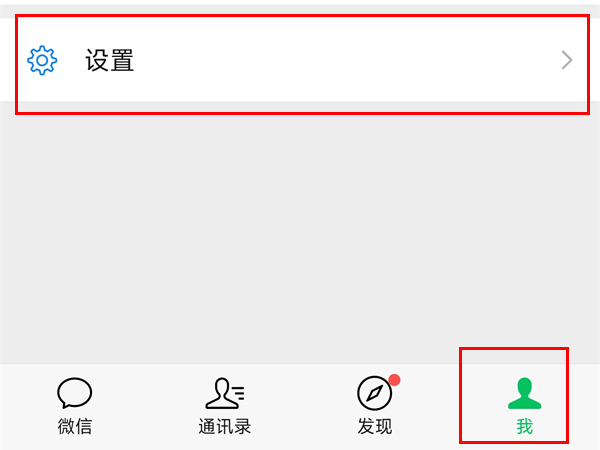Click the red outline bordering the 设置 row
Screen dimensions: 600x450
click(x=302, y=16)
